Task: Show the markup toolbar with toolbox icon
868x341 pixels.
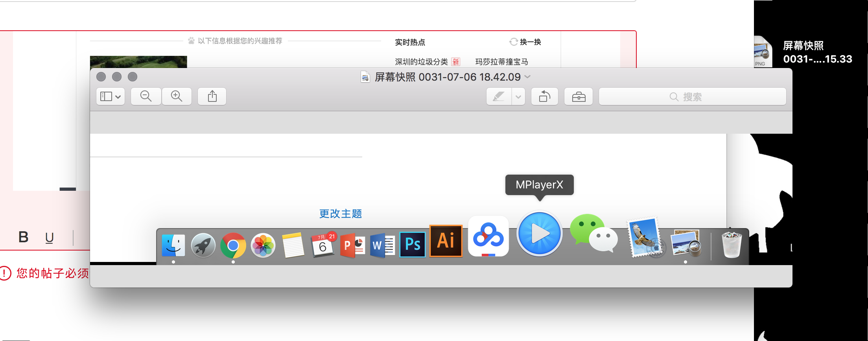Action: (579, 96)
